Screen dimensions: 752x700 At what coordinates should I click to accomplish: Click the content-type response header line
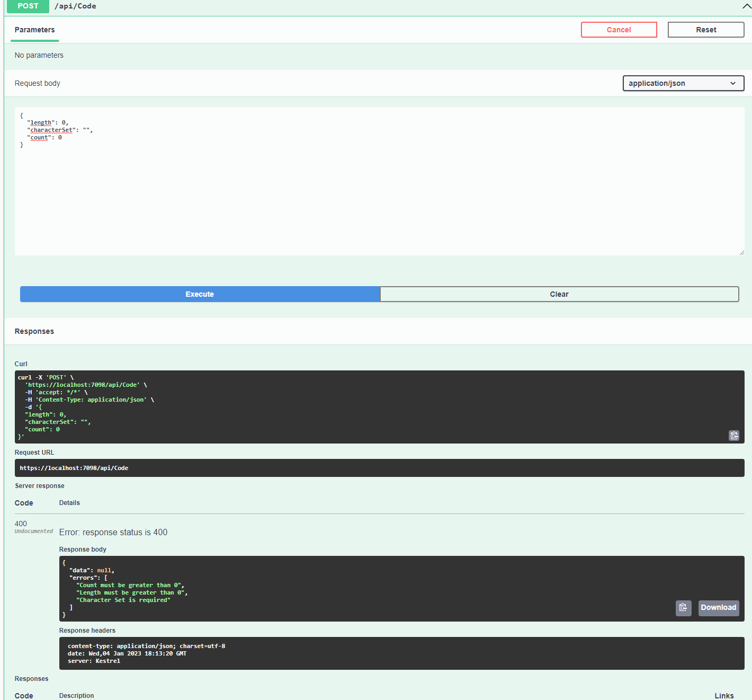click(146, 646)
